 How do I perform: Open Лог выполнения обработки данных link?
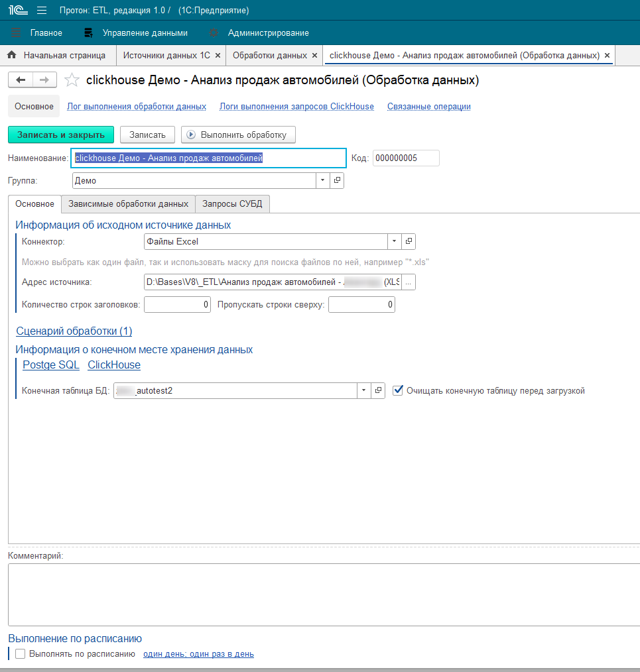[x=137, y=106]
